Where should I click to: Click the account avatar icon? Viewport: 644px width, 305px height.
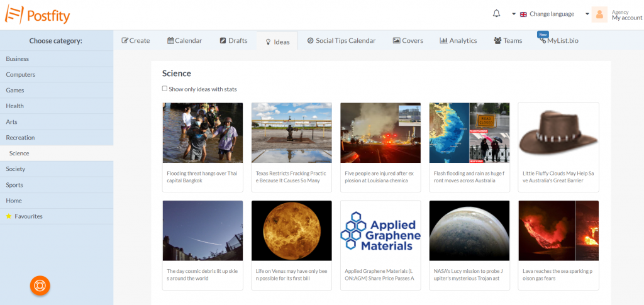click(599, 14)
